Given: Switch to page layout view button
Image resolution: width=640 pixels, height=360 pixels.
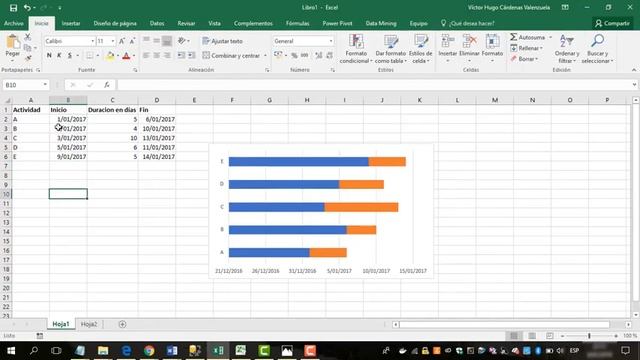Looking at the screenshot, I should (532, 336).
